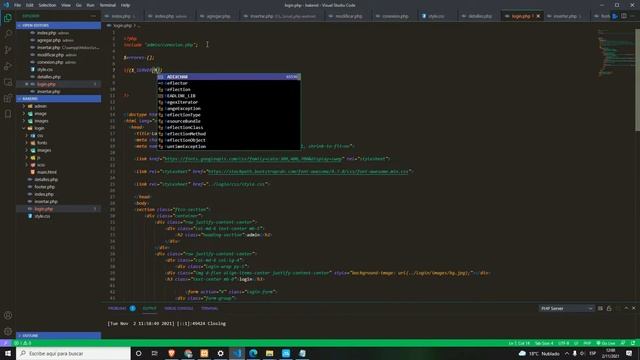This screenshot has height=360, width=640.
Task: Expand the images folder under the project root
Action: [58, 121]
